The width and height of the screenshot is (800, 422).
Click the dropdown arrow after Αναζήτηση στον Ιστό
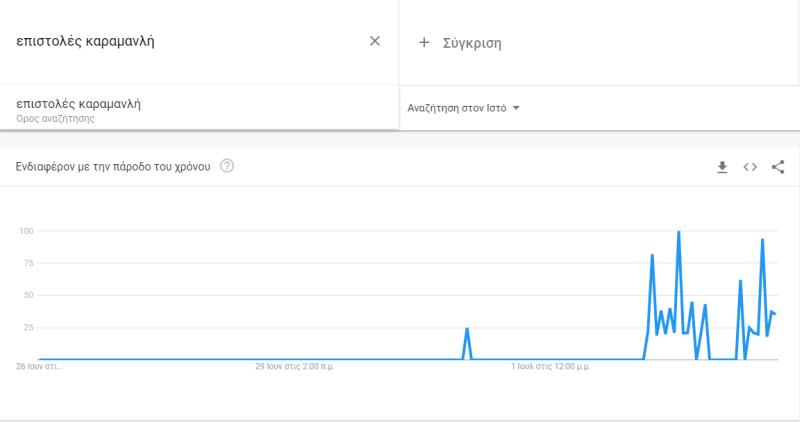coord(516,108)
